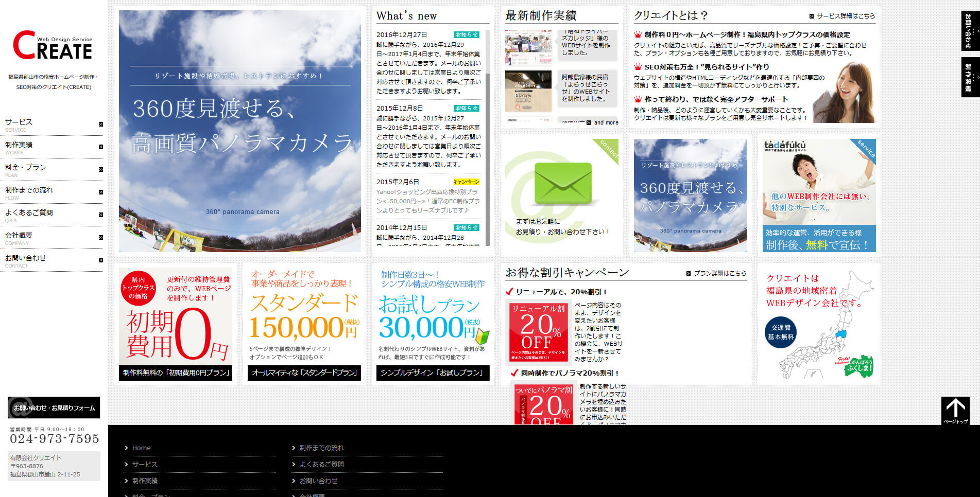Click the リニューアル割 20% OFF badge

[x=538, y=332]
